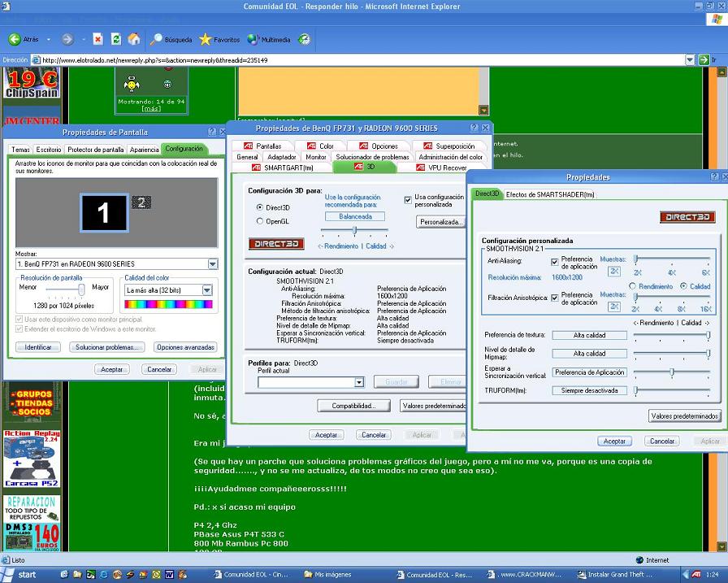
Task: Adjust Rendimiento/Calidad slider in 3D tab
Action: [x=355, y=230]
